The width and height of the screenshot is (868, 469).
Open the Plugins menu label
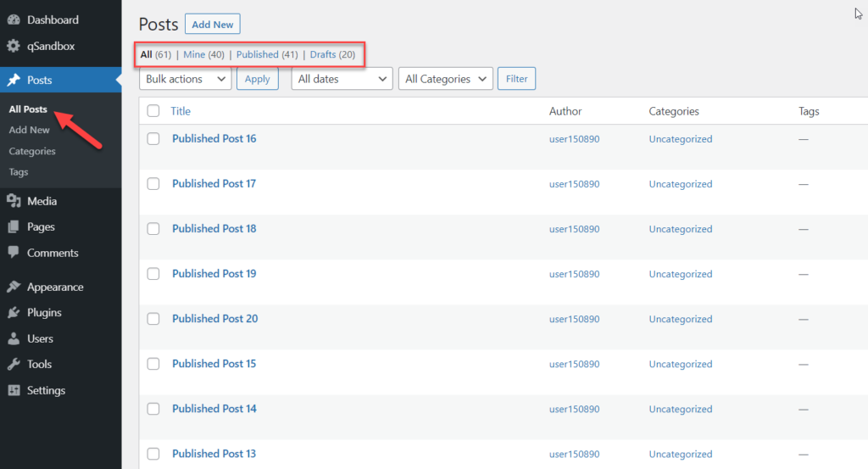(x=44, y=312)
